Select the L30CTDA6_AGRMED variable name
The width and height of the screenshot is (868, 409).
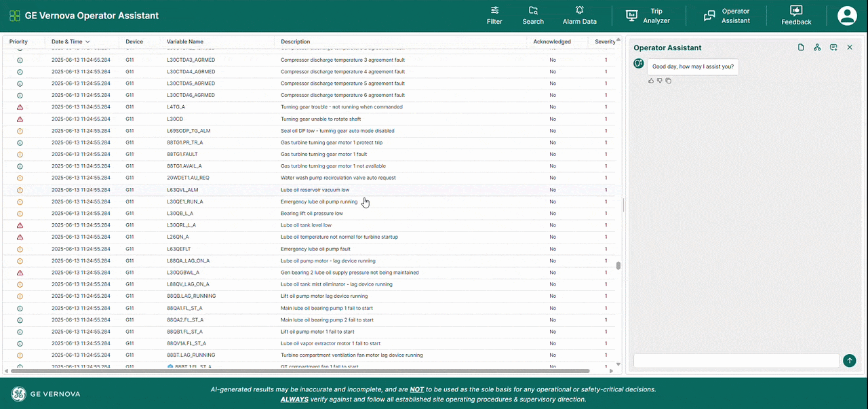tap(191, 96)
